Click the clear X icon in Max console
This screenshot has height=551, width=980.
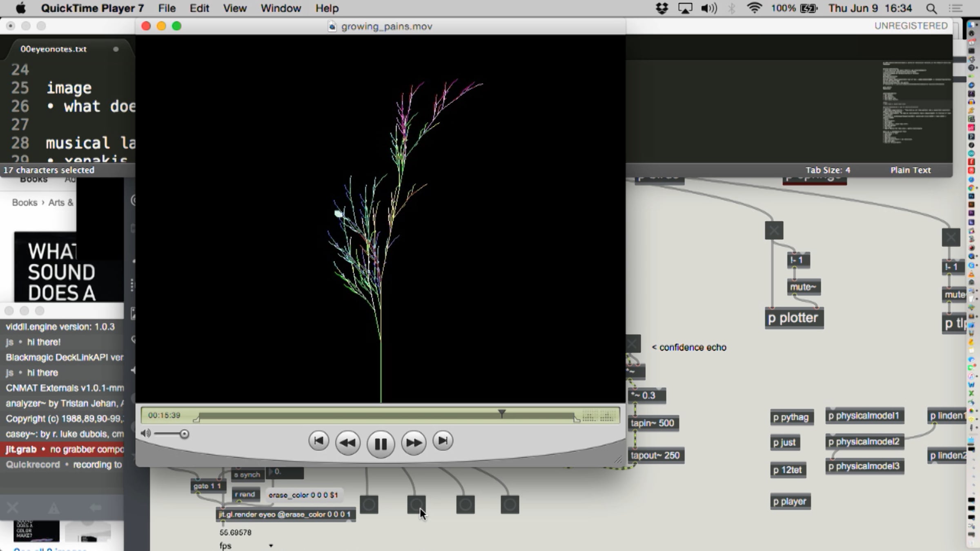(13, 508)
